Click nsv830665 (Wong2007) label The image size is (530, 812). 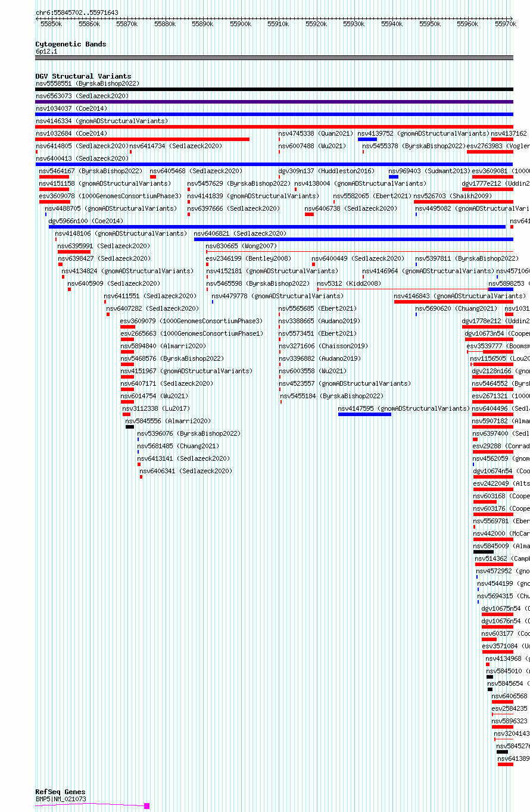242,246
